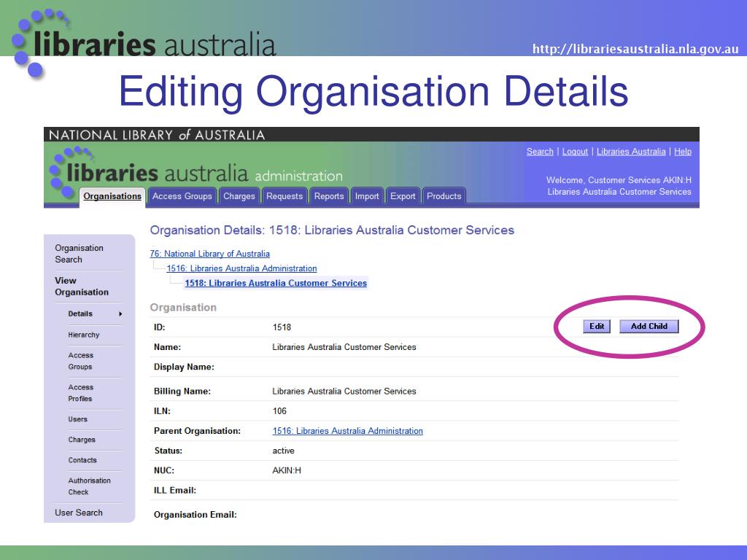Click the ILL Email label
The height and width of the screenshot is (560, 747).
coord(175,490)
